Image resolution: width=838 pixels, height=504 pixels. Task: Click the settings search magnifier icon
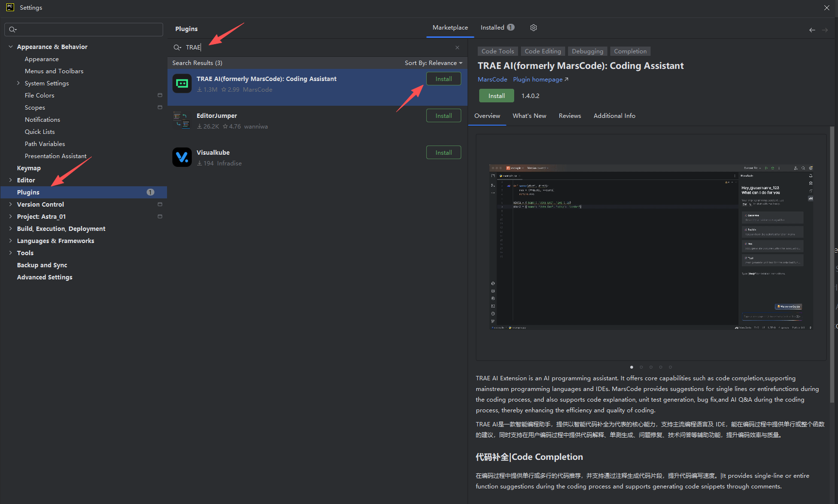(x=13, y=30)
